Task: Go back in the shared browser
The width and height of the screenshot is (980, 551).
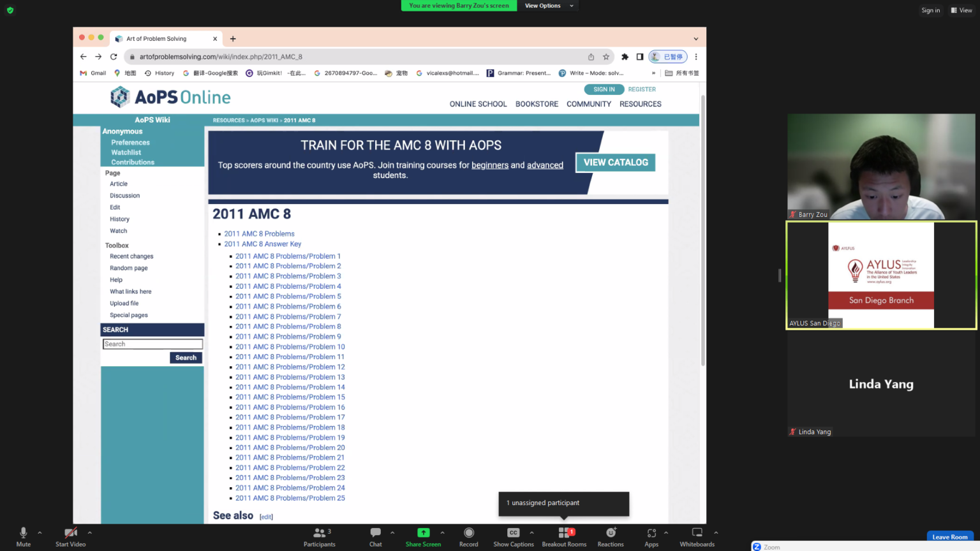Action: click(x=84, y=57)
